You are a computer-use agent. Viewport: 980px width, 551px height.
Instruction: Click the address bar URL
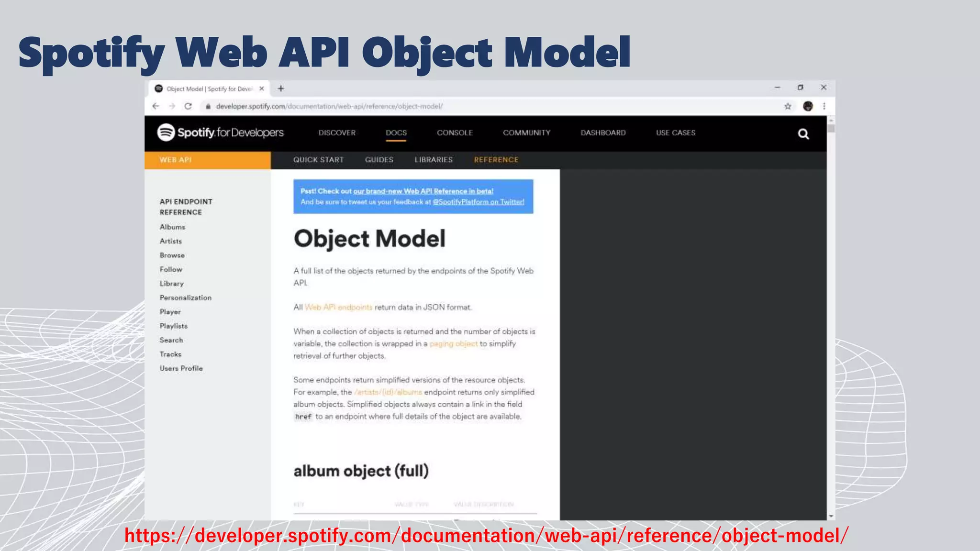pos(329,106)
